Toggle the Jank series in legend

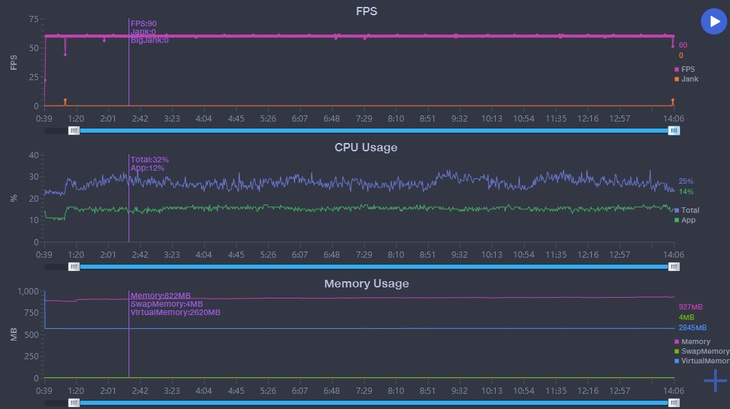click(687, 79)
